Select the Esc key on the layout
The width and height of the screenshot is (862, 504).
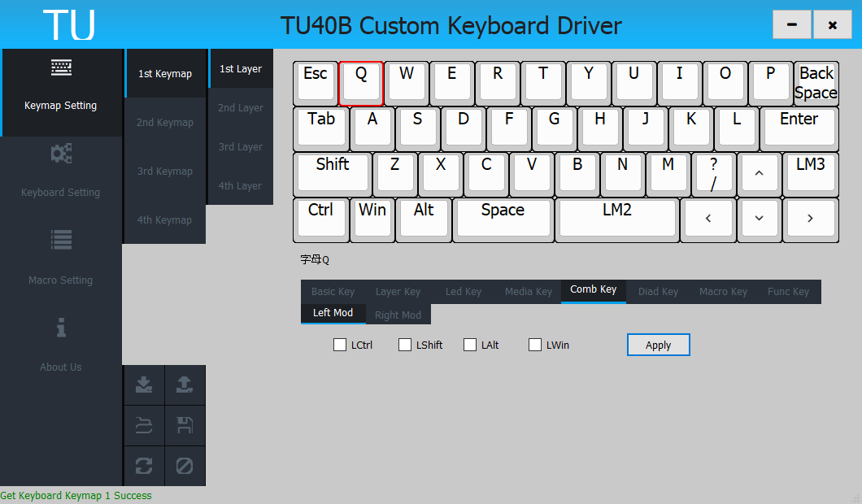click(x=315, y=84)
